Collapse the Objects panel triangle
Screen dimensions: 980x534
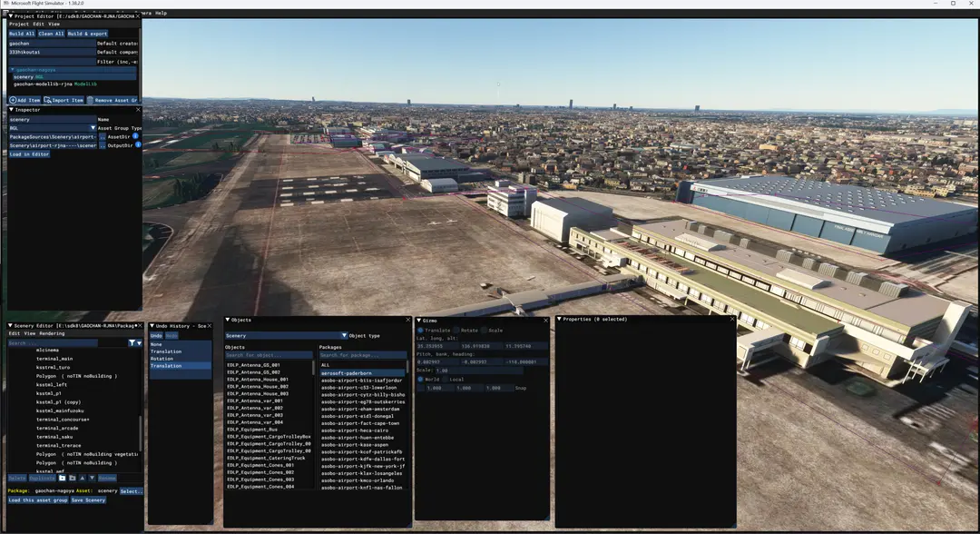(x=228, y=320)
